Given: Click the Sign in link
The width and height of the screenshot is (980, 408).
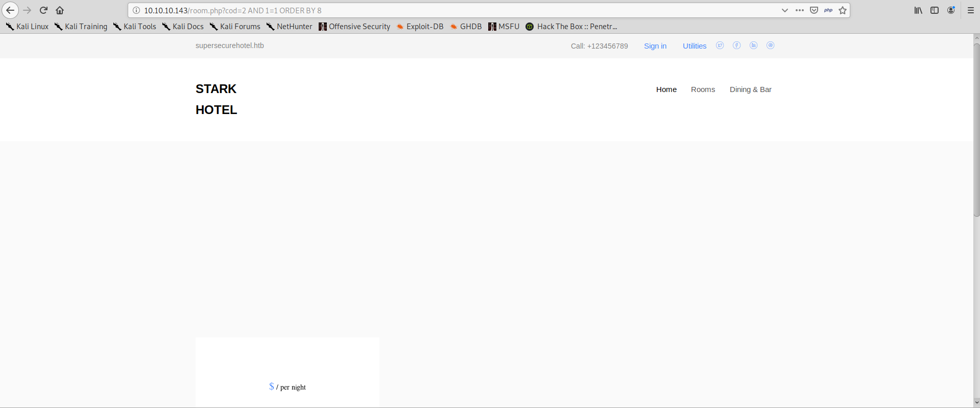Looking at the screenshot, I should coord(655,46).
